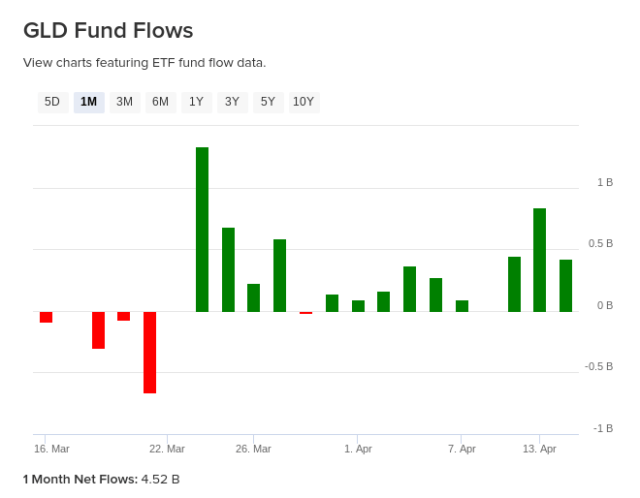Click the 22. Mar x-axis label
The width and height of the screenshot is (640, 498).
(x=167, y=449)
